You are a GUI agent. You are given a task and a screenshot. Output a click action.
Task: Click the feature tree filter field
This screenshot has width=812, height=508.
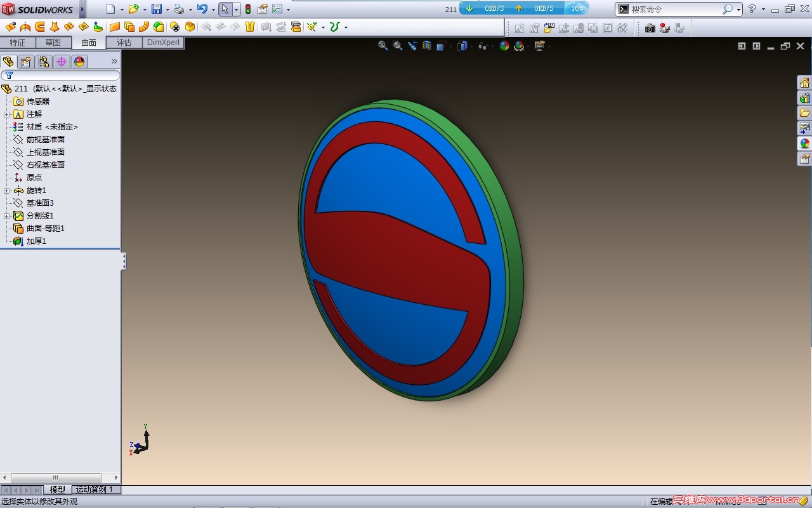click(61, 76)
